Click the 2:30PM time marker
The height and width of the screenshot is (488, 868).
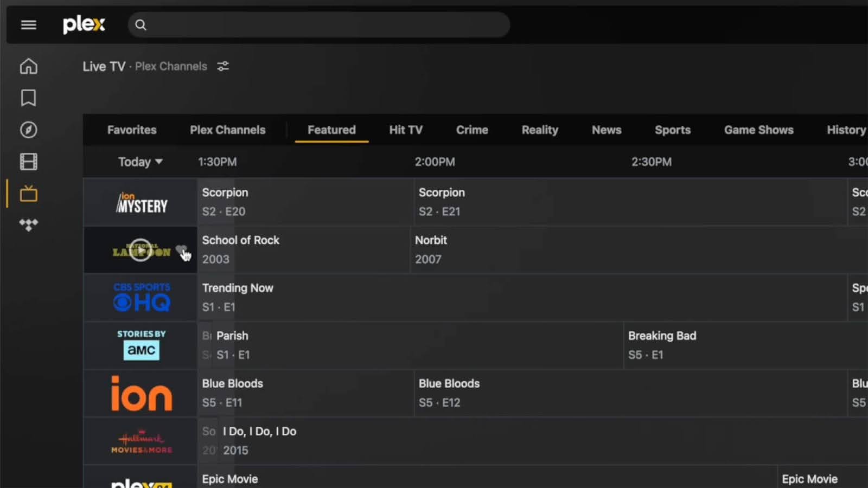(x=652, y=162)
